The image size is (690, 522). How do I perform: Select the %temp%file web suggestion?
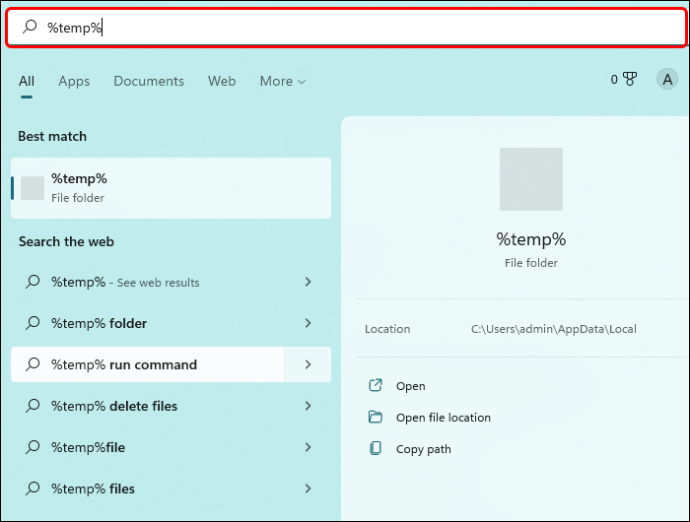tap(171, 447)
